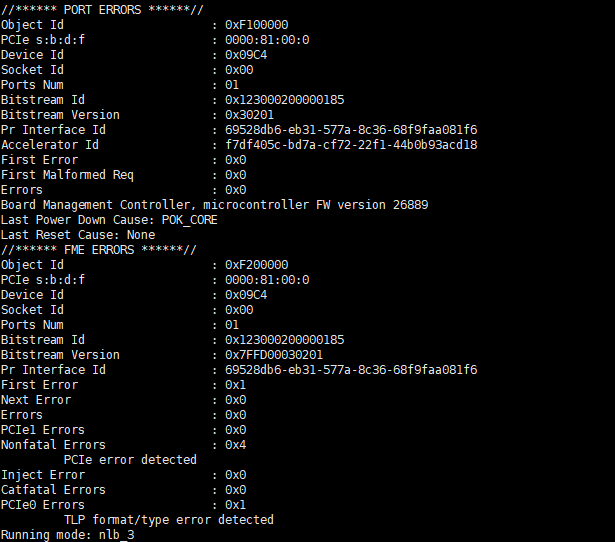Screen dimensions: 615x542
Task: Click the Catfatal Errors label
Action: tap(53, 489)
